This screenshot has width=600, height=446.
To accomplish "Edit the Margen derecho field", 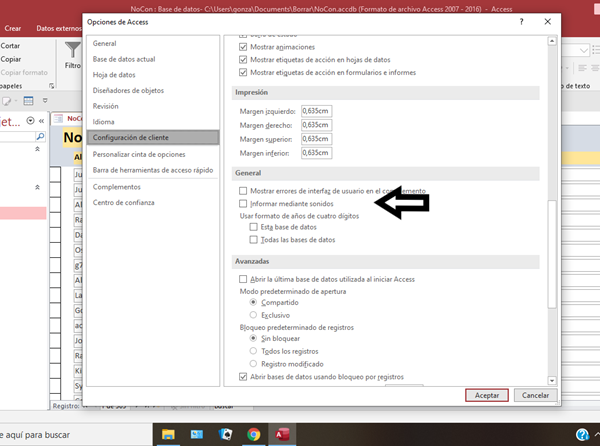I will (316, 125).
